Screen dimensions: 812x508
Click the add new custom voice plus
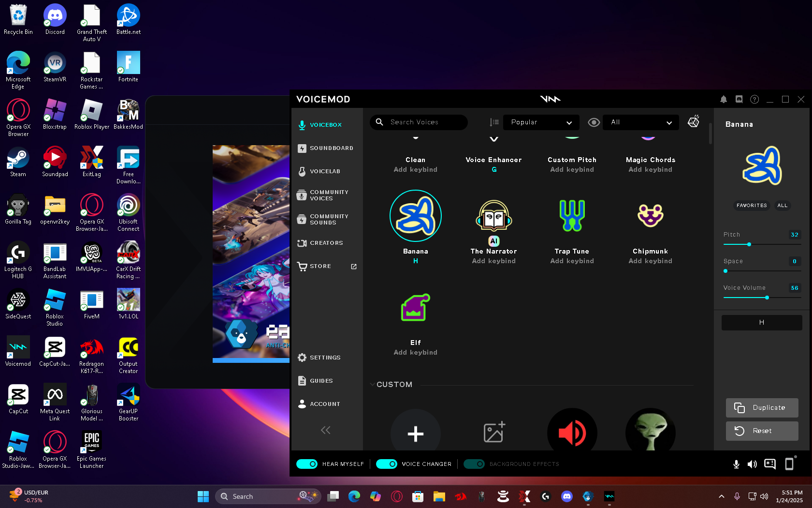click(415, 433)
